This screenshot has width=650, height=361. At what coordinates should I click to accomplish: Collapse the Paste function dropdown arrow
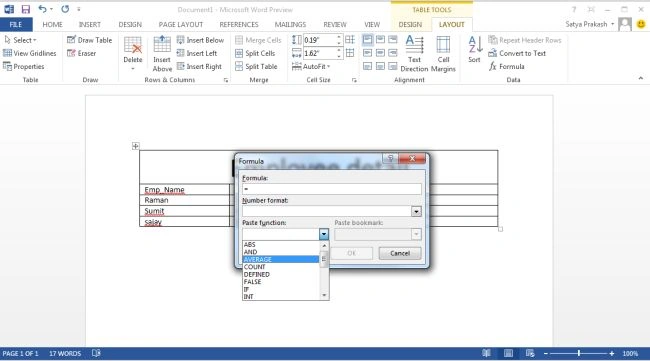[x=324, y=234]
